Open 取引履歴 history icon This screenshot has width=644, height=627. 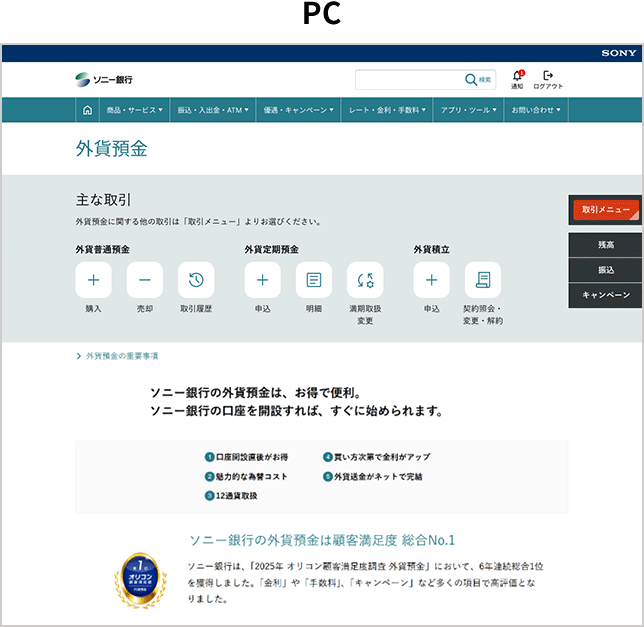pyautogui.click(x=196, y=280)
